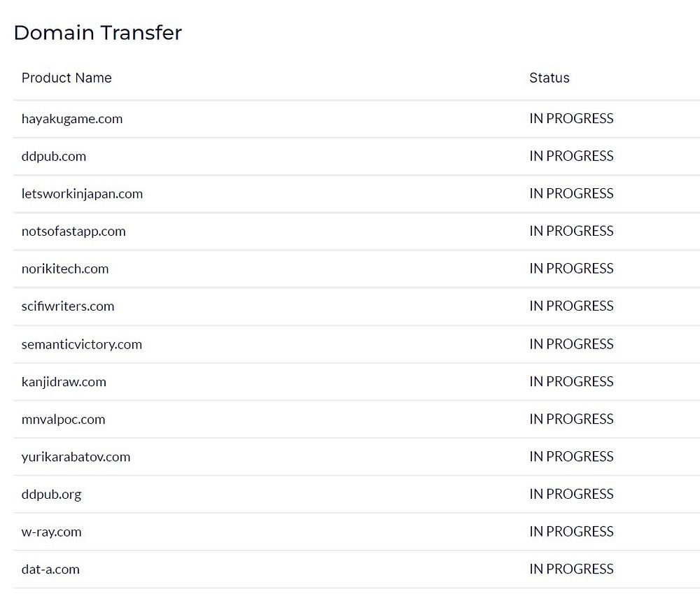Select dat-a.com in the table

[x=50, y=569]
